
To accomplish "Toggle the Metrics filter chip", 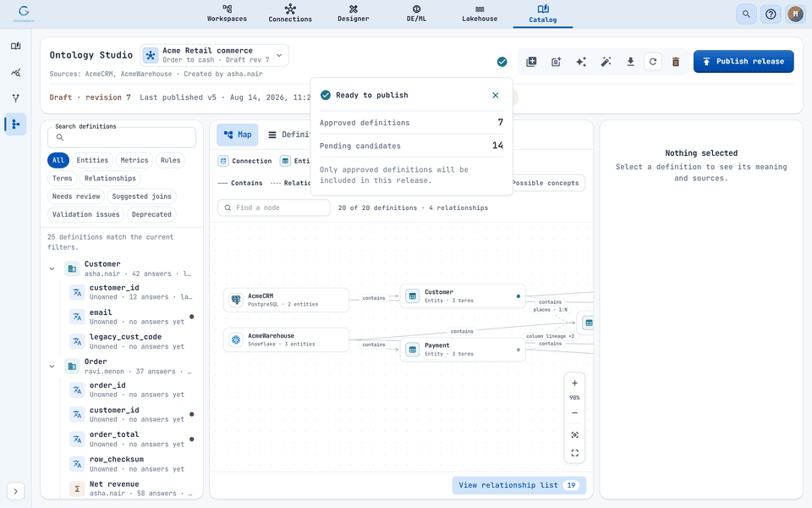I will click(134, 160).
